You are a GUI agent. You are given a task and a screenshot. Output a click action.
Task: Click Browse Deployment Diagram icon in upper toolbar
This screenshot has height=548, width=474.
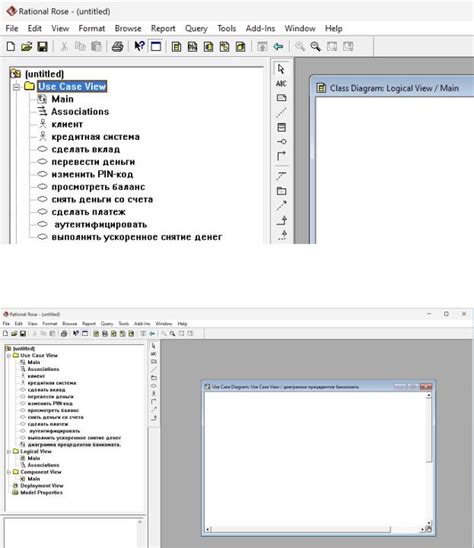tap(240, 46)
